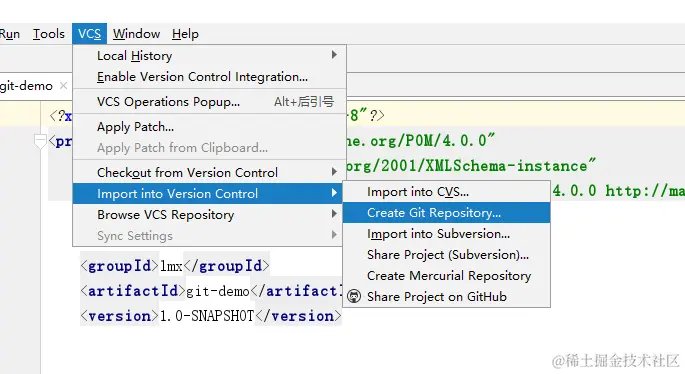685x374 pixels.
Task: Select Share Project (Subversion) entry
Action: pyautogui.click(x=446, y=255)
